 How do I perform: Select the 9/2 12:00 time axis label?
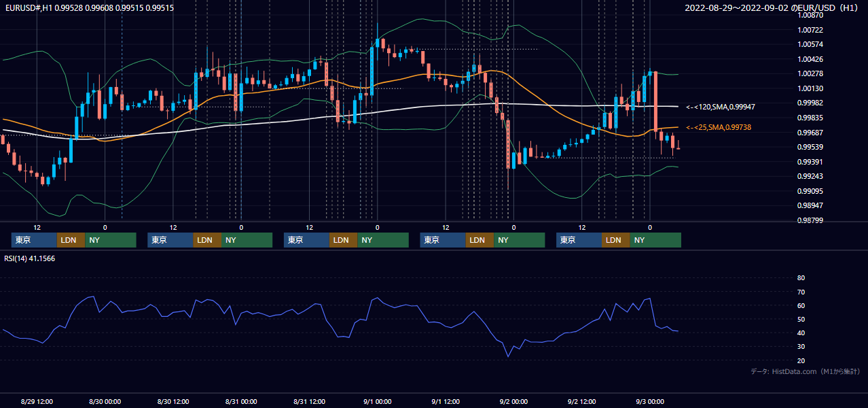(582, 401)
